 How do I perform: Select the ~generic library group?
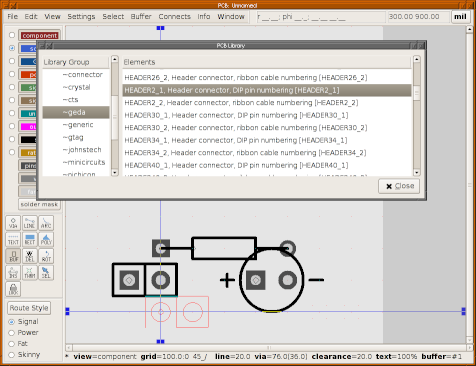click(x=76, y=125)
